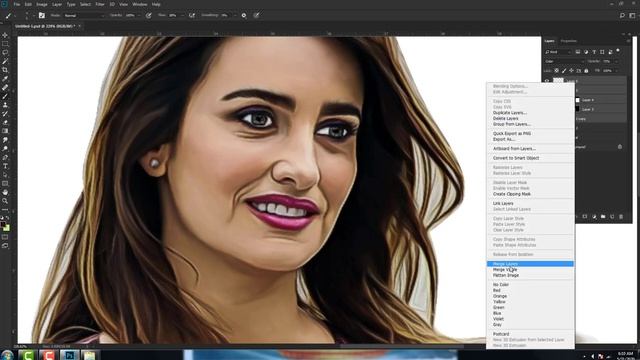The width and height of the screenshot is (640, 360).
Task: Select the Eraser tool
Action: coord(5,122)
